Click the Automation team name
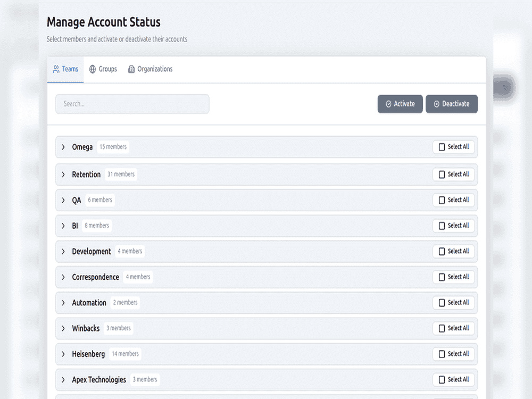The width and height of the screenshot is (532, 399). [89, 303]
